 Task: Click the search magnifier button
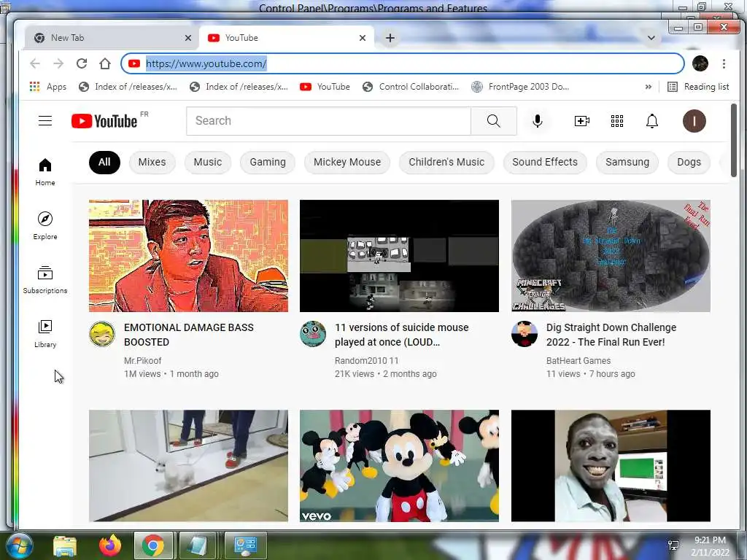(x=494, y=121)
